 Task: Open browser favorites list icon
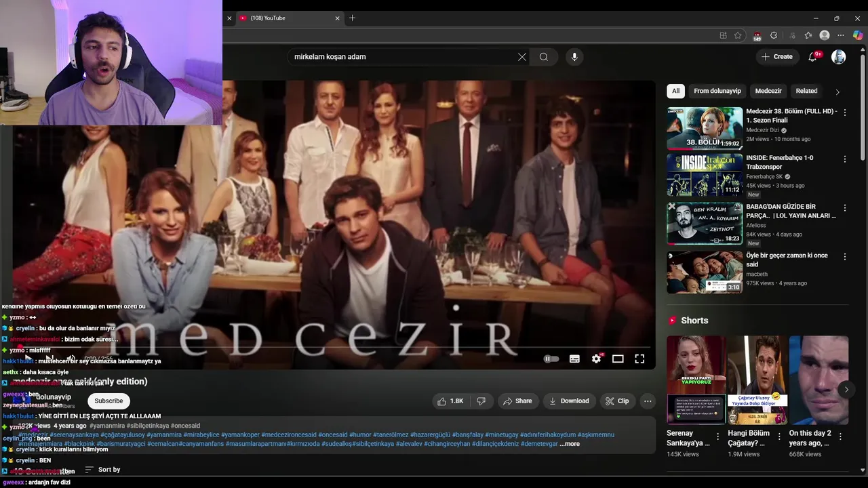pyautogui.click(x=808, y=35)
